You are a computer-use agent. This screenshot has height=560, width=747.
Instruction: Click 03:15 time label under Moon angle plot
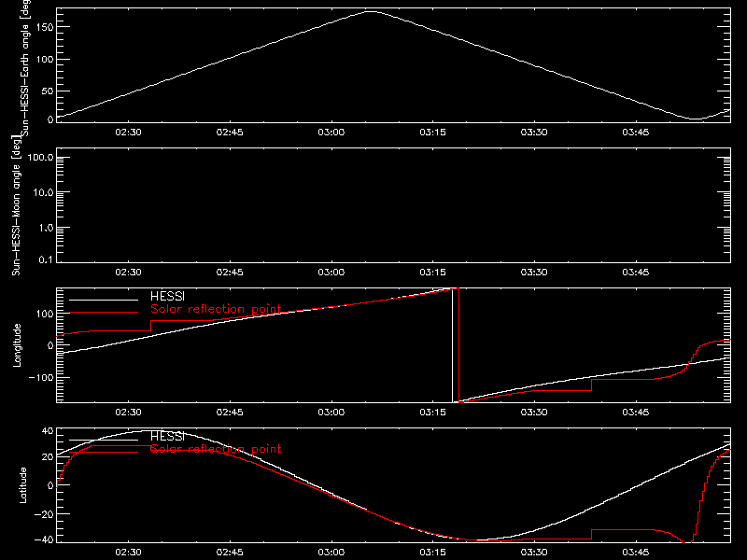[432, 273]
